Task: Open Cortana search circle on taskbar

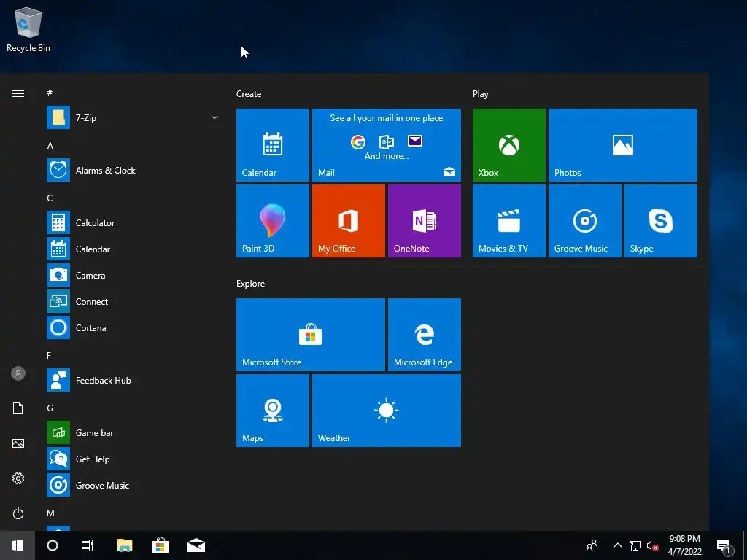Action: point(53,545)
